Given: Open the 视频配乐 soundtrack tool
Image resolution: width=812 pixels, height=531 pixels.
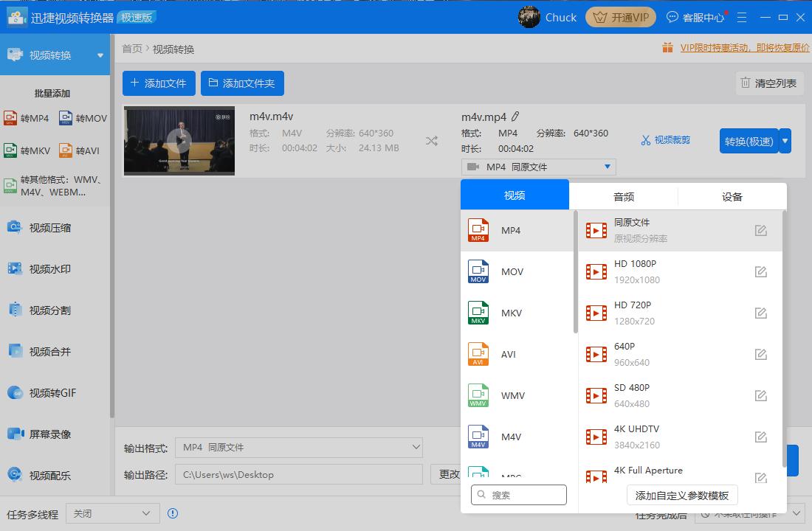Looking at the screenshot, I should click(44, 476).
